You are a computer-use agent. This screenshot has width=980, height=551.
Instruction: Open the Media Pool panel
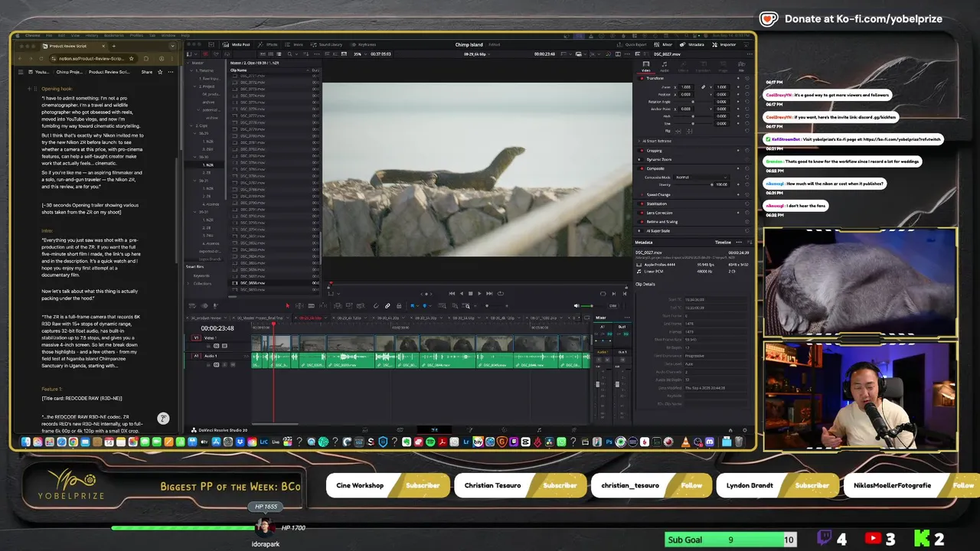coord(237,44)
